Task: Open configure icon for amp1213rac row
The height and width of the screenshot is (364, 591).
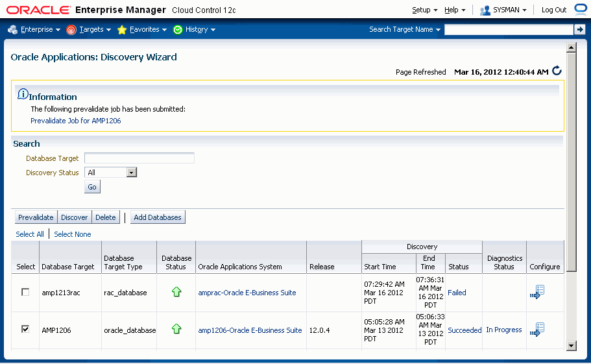Action: pyautogui.click(x=537, y=292)
